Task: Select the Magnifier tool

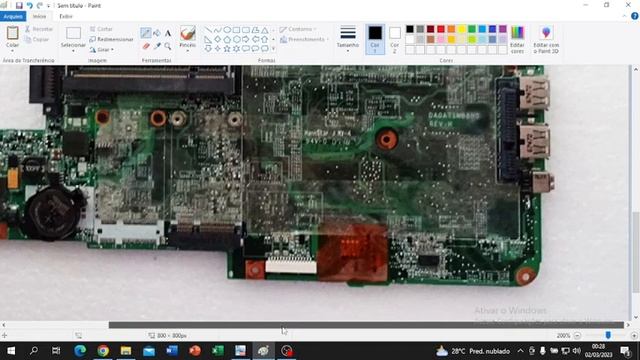Action: [x=168, y=46]
